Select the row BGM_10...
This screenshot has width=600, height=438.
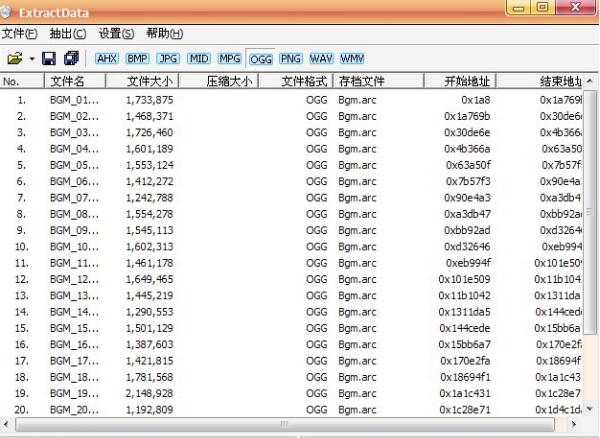[292, 247]
